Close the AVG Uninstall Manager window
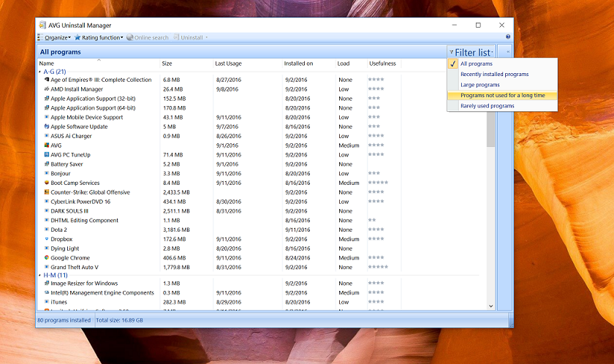 (x=501, y=25)
